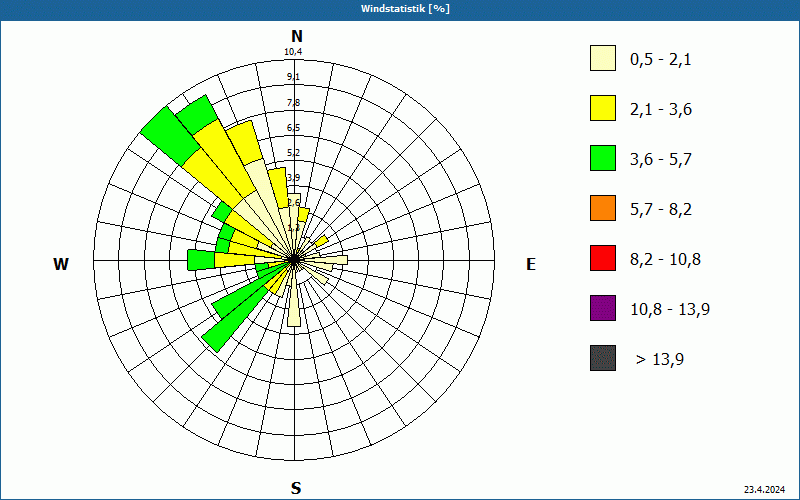Click the radial scale value 7,8

coord(293,103)
